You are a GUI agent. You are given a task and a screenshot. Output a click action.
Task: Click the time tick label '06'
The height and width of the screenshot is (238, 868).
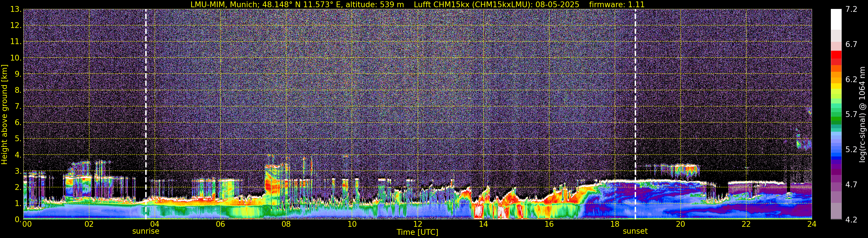[220, 224]
